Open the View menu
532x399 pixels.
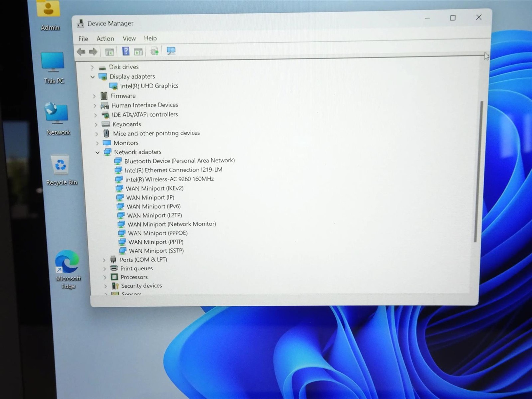point(129,38)
